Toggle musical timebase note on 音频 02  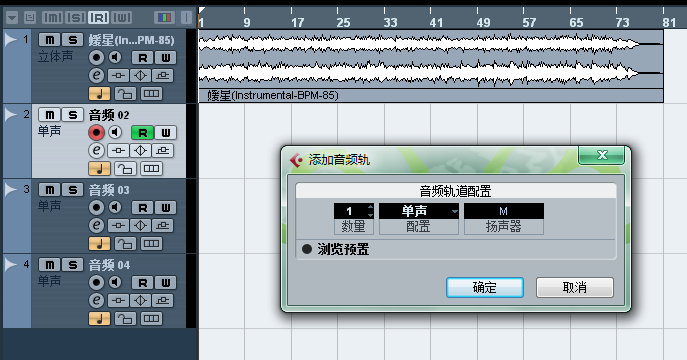pyautogui.click(x=99, y=168)
